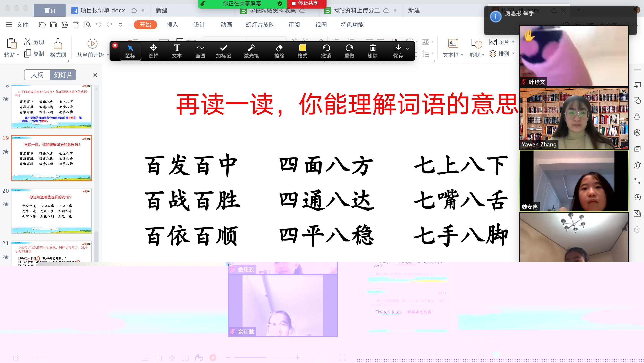Click the redo arrow in quick toolbar
This screenshot has width=644, height=363.
pos(109,24)
